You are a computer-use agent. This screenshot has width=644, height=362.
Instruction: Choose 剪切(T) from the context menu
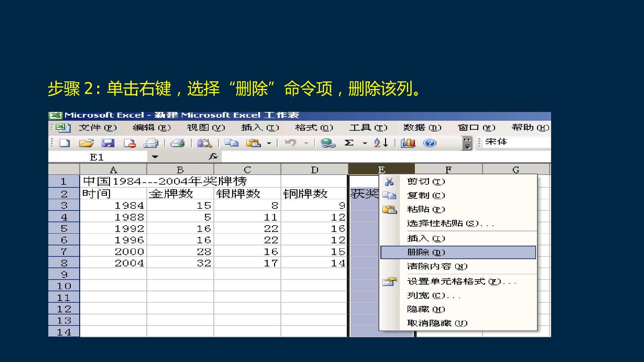458,182
